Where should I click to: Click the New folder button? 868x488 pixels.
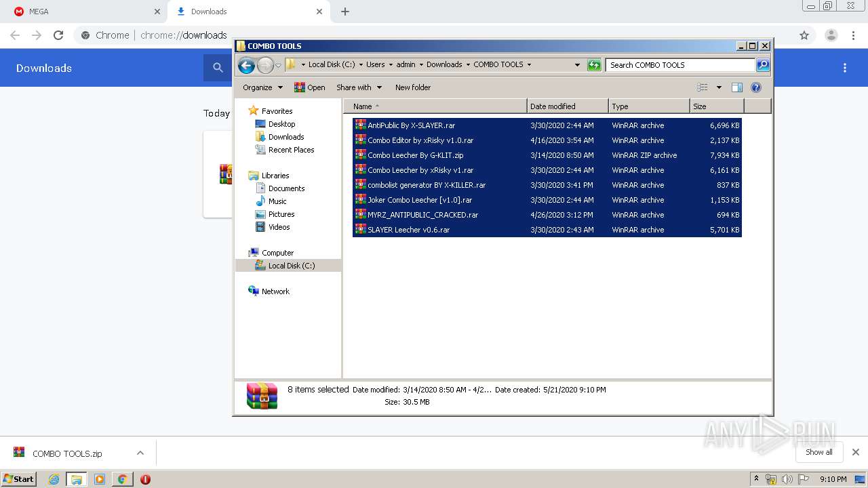(413, 87)
